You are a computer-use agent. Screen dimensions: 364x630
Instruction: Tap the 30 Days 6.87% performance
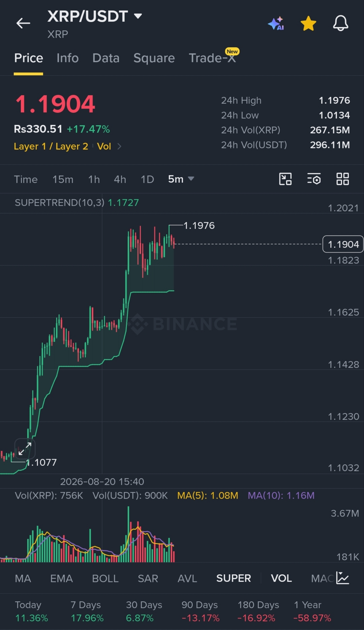(x=144, y=611)
